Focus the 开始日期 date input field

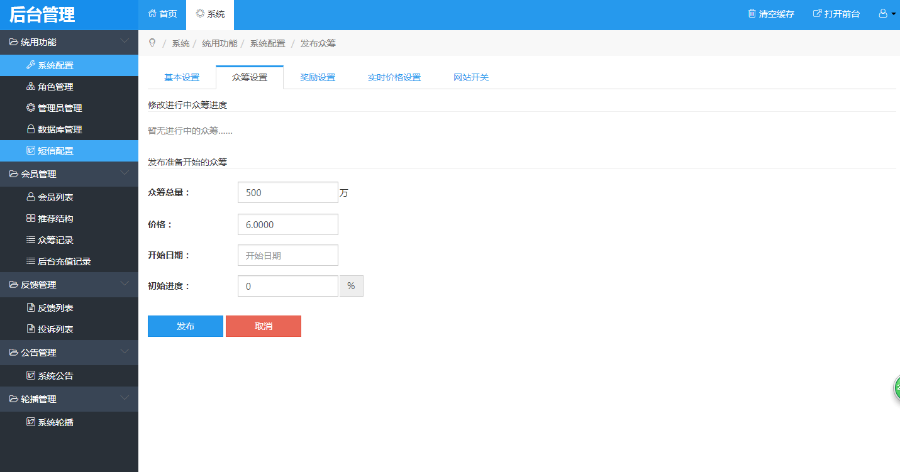pos(288,255)
